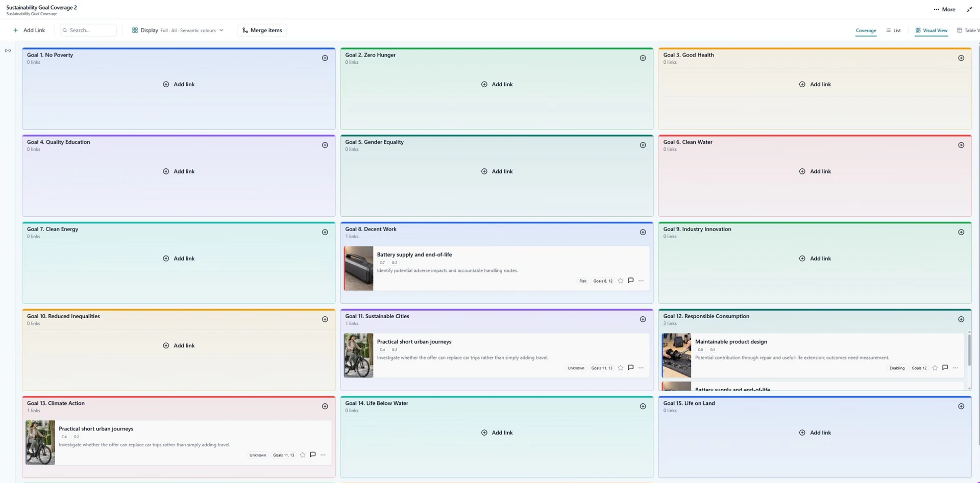Screen dimensions: 980x483
Task: Click Add link inside Goal 9. Industry Innovation
Action: coord(815,259)
